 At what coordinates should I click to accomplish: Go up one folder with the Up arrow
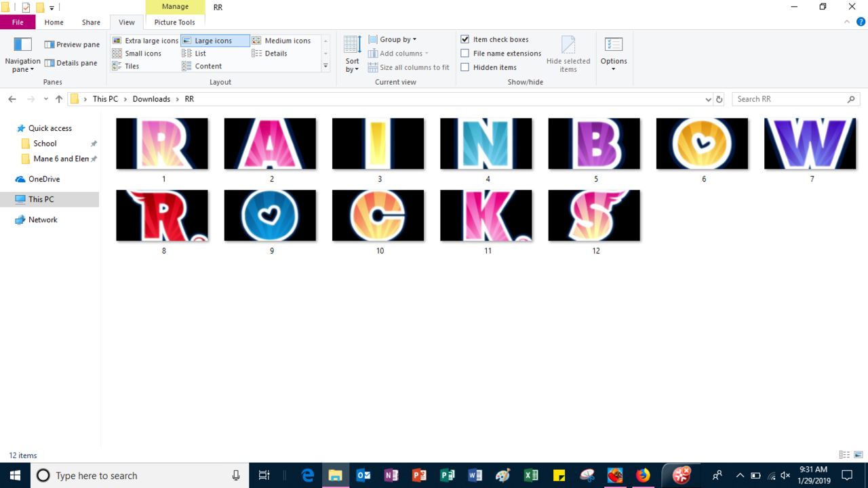point(59,99)
